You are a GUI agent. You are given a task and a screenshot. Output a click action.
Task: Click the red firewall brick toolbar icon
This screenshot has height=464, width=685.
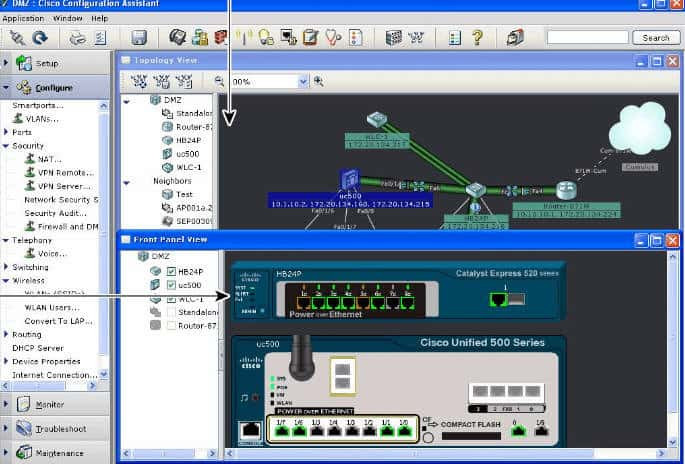tap(221, 38)
